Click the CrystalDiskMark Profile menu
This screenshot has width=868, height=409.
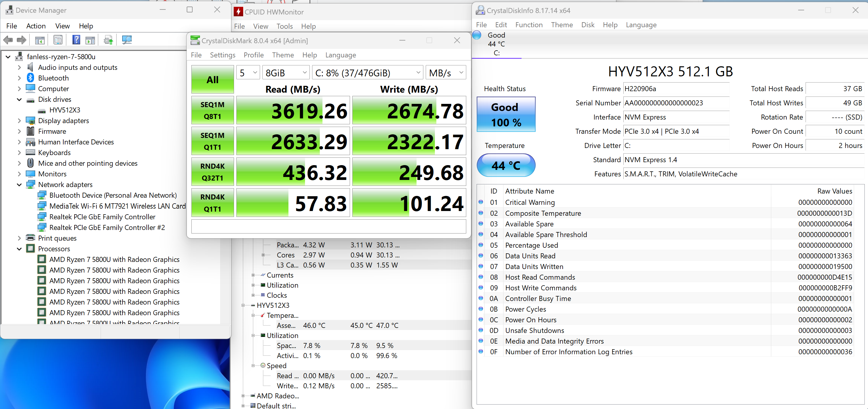point(253,55)
